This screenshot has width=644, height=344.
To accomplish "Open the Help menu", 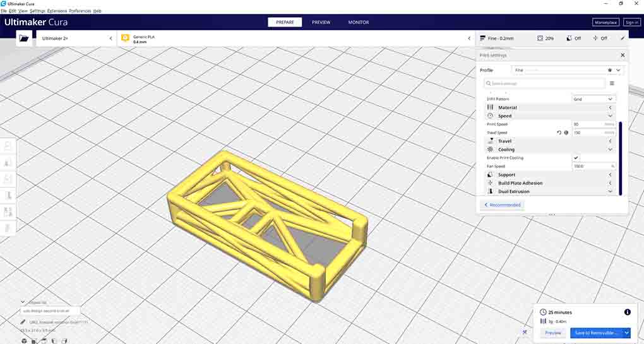I will pos(97,11).
